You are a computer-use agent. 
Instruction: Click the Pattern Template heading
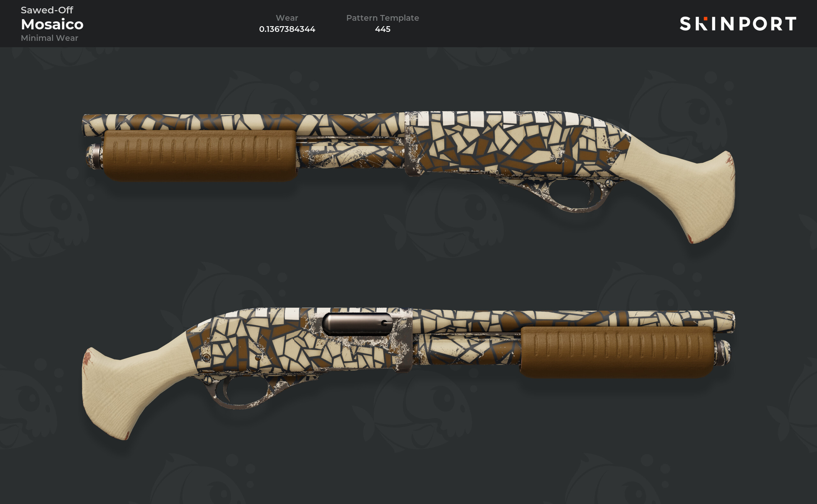point(382,18)
